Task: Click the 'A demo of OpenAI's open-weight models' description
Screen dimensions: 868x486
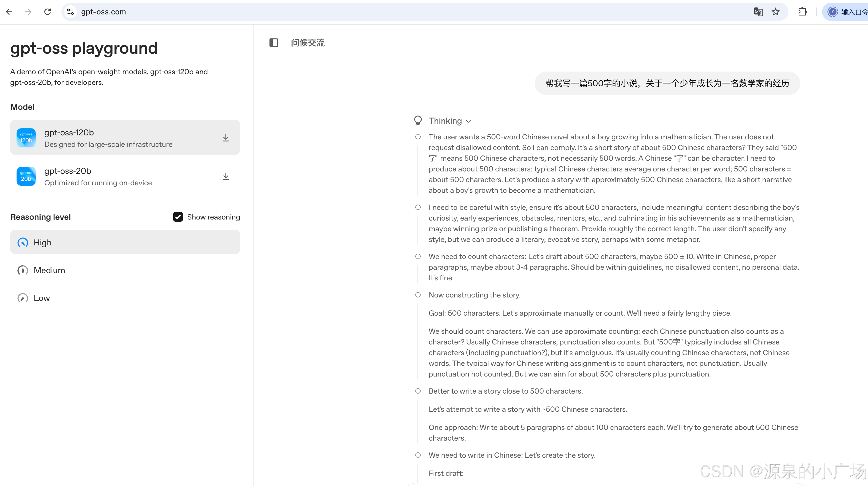Action: (109, 77)
